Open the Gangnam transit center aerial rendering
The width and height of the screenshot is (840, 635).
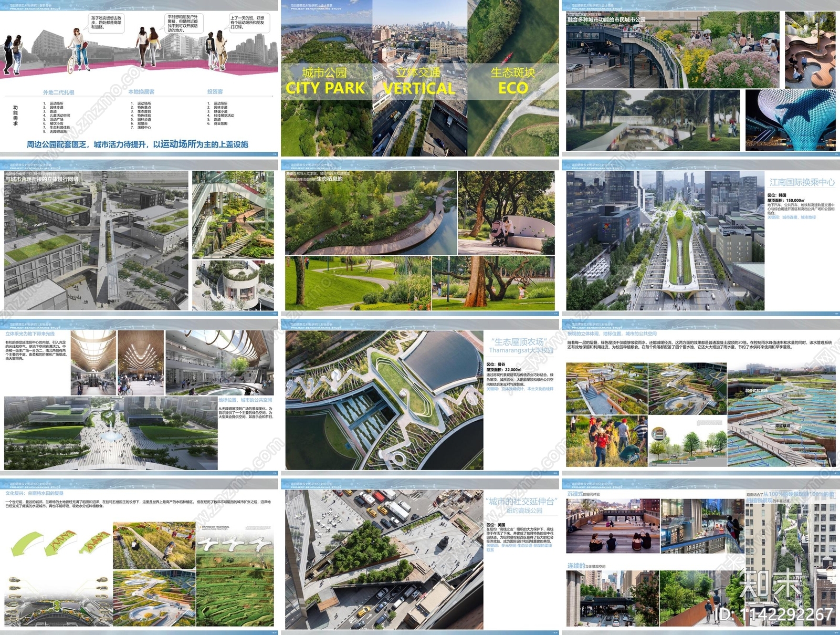pyautogui.click(x=666, y=240)
